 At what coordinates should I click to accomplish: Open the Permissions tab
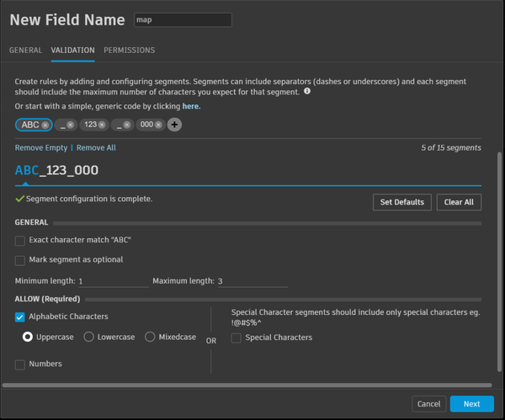pyautogui.click(x=129, y=51)
